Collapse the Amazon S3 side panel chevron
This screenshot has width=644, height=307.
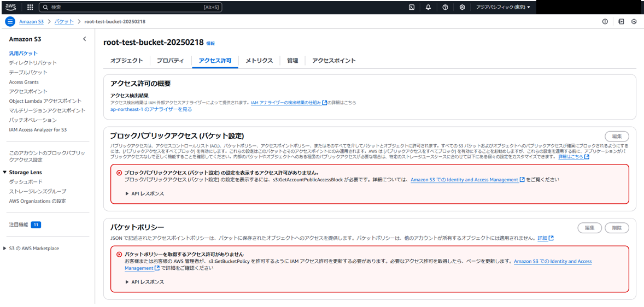[84, 39]
